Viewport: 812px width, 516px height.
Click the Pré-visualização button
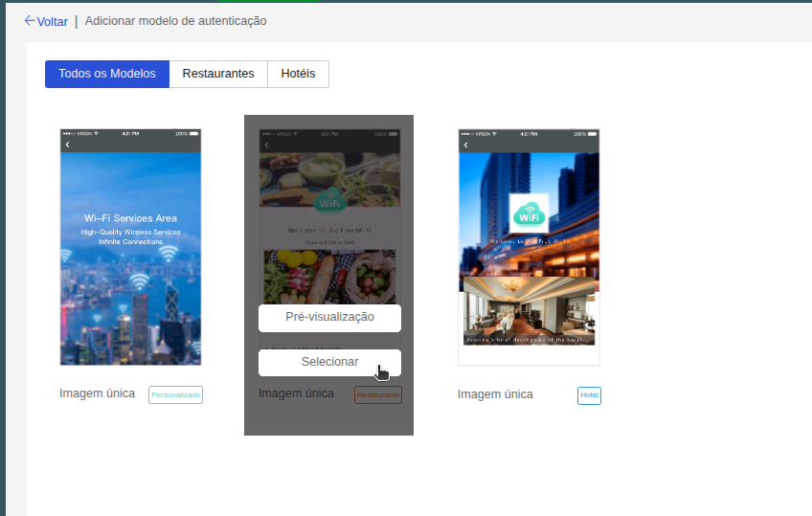coord(329,317)
